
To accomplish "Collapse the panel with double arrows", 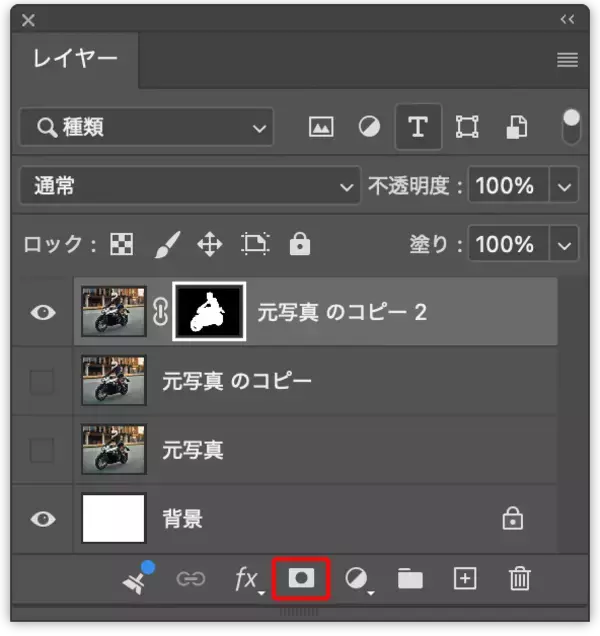I will click(x=567, y=19).
